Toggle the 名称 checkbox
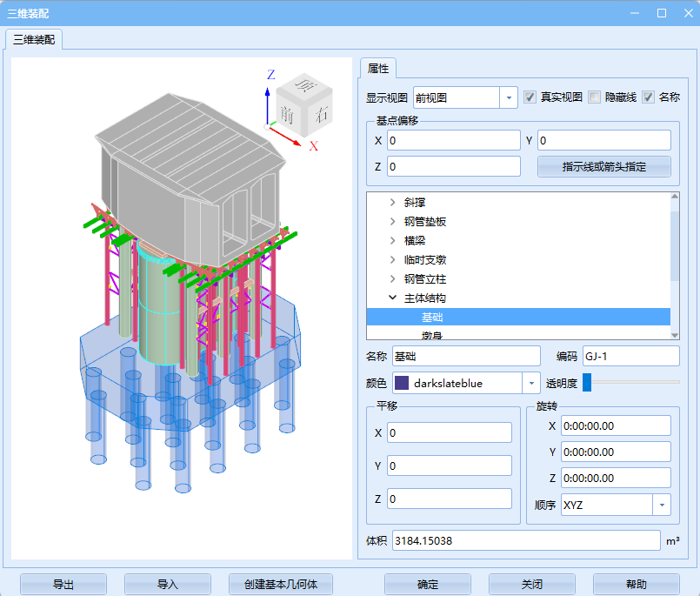 pyautogui.click(x=648, y=97)
